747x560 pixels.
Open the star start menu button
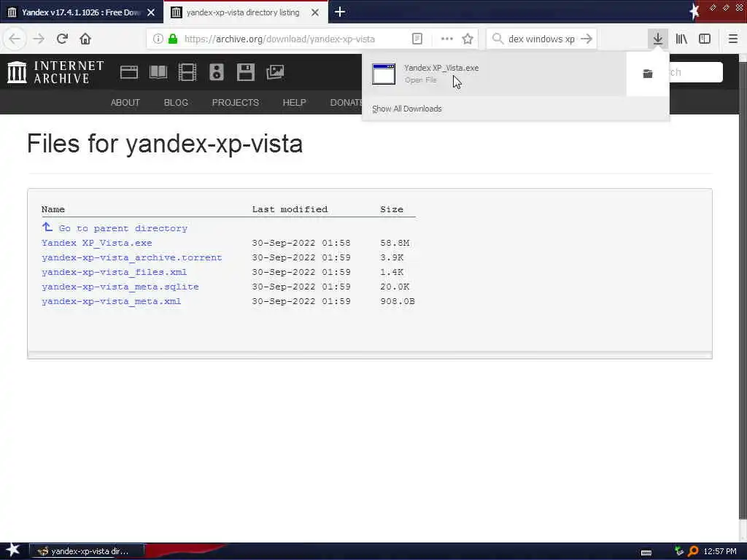tap(13, 550)
